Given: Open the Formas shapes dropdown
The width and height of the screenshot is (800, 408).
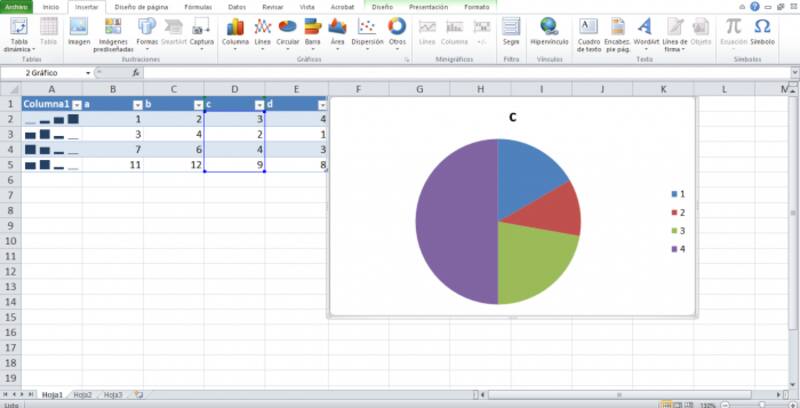Looking at the screenshot, I should (147, 31).
